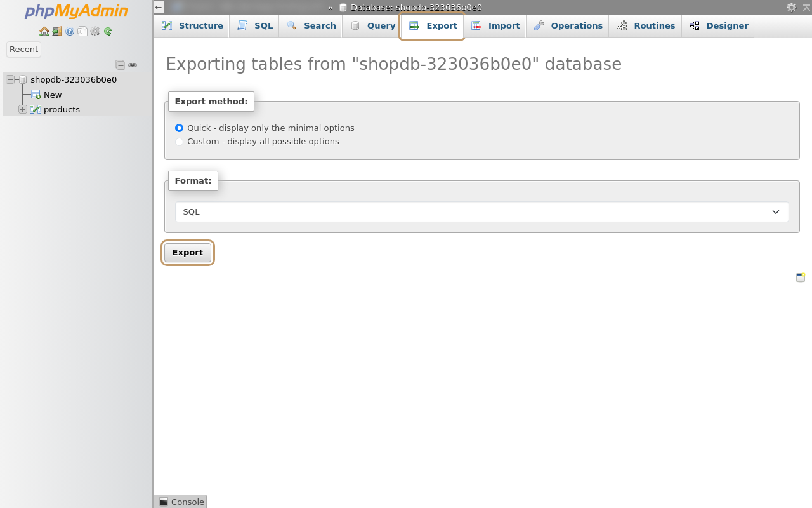Click the back arrow hiding the navigation panel
The image size is (812, 508).
159,7
